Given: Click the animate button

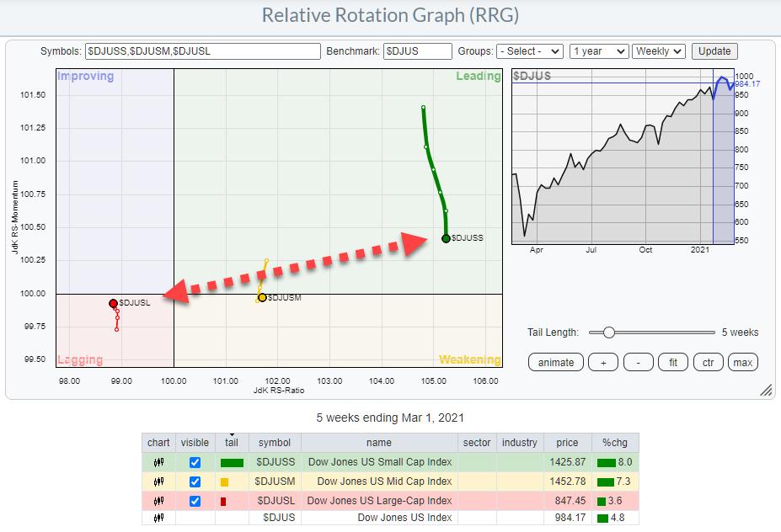Looking at the screenshot, I should coord(556,362).
